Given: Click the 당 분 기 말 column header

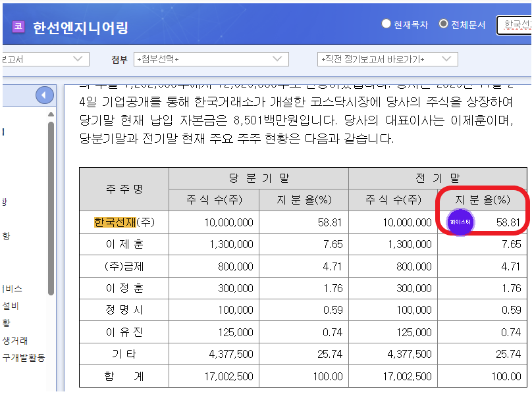Looking at the screenshot, I should pyautogui.click(x=259, y=178).
